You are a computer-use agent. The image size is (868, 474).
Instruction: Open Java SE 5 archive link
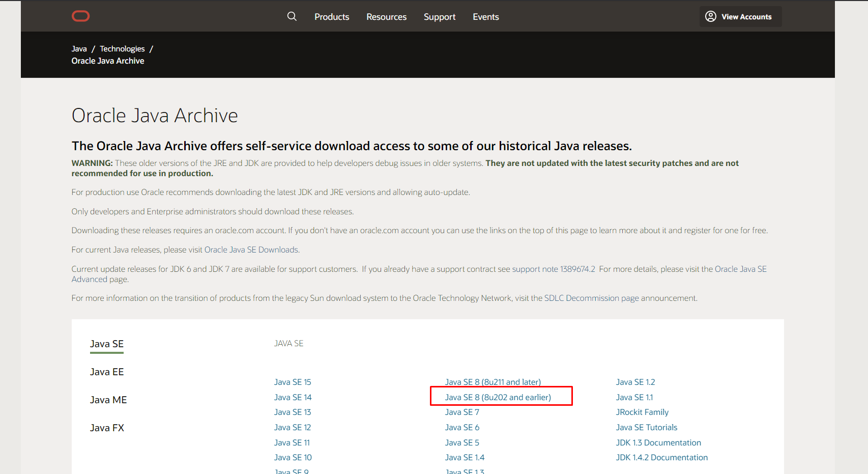[x=462, y=442]
